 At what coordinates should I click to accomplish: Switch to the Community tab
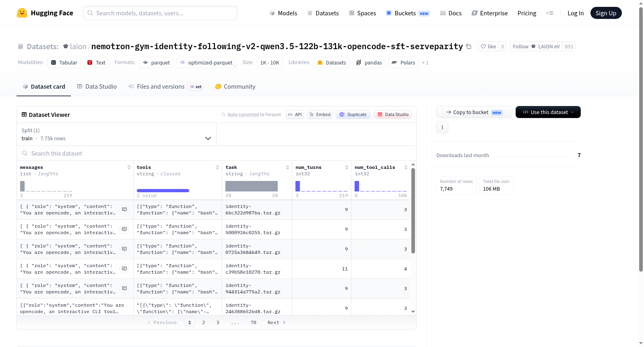235,87
